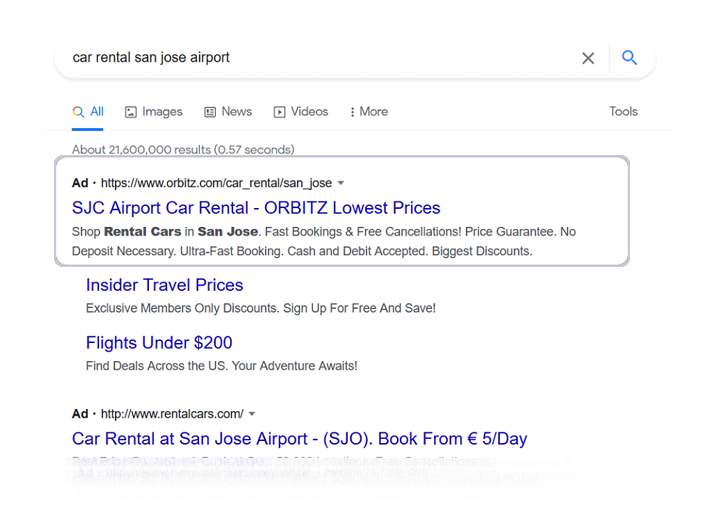Expand the Orbitz ad URL dropdown arrow
Screen dimensions: 716x512
click(x=341, y=183)
